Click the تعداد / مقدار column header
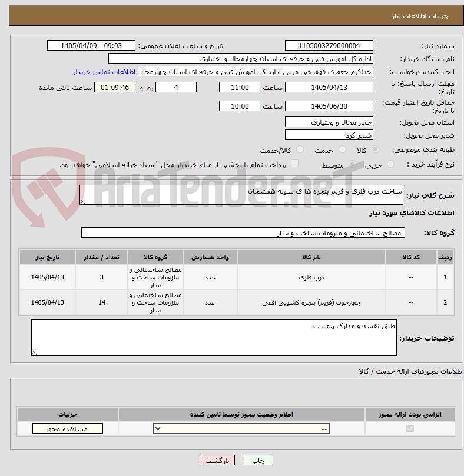Viewport: 464px width, 476px height. click(101, 257)
